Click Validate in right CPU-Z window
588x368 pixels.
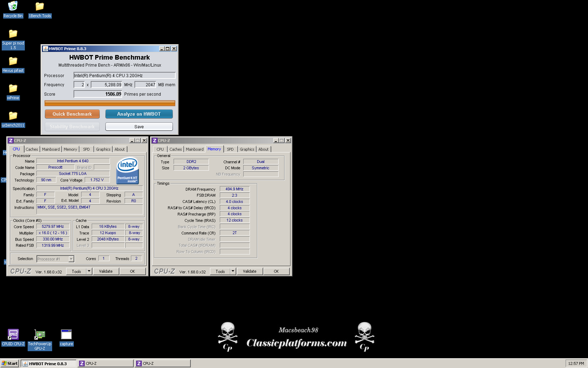[x=250, y=271]
